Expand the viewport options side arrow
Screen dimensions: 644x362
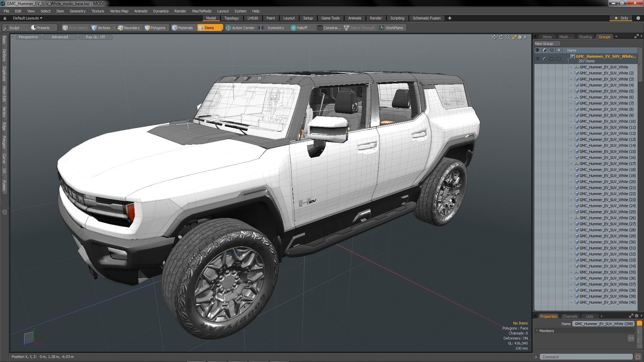(x=526, y=37)
